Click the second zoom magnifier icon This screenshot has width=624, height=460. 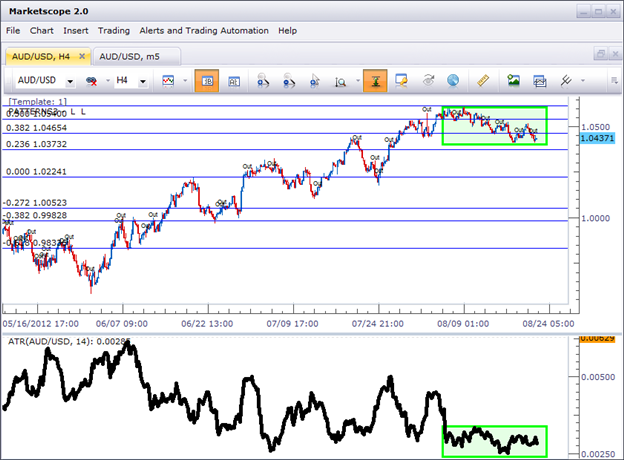point(289,81)
